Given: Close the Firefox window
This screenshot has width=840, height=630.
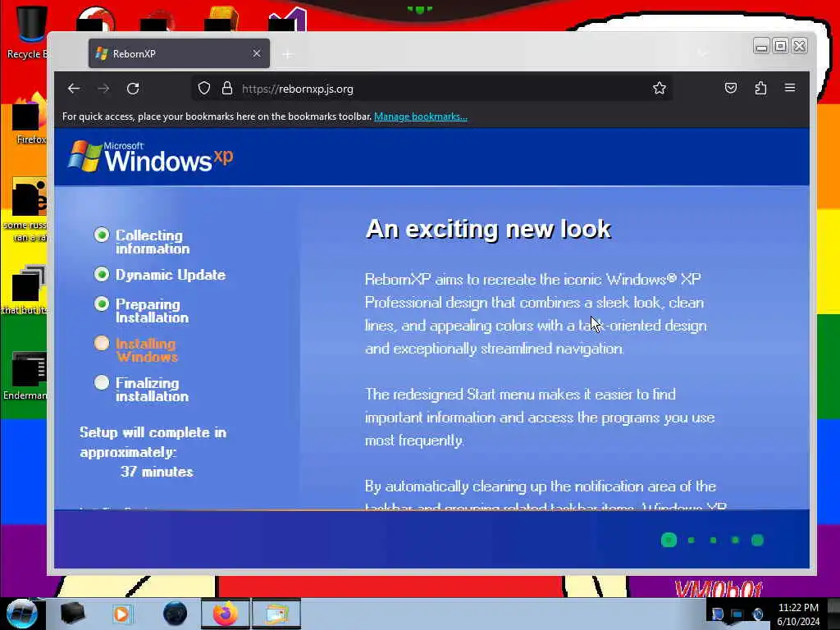Looking at the screenshot, I should (x=799, y=47).
